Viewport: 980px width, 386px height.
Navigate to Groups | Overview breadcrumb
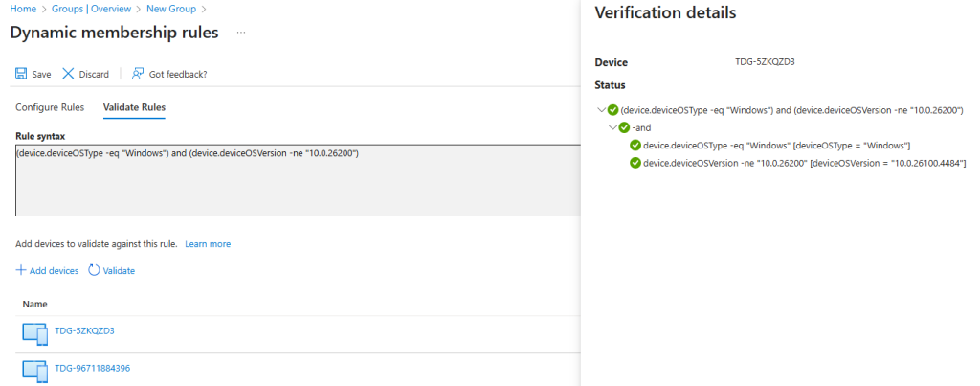[90, 9]
